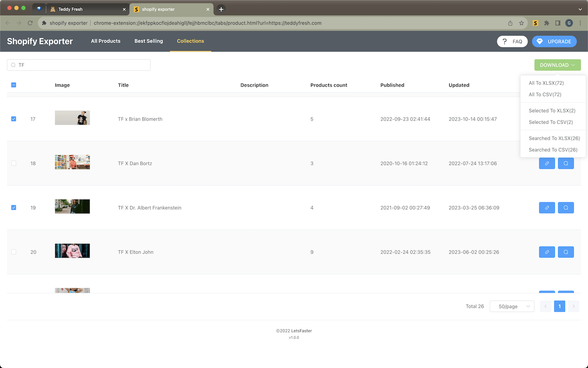Go back with the browser back arrow
This screenshot has height=368, width=588.
tap(8, 23)
